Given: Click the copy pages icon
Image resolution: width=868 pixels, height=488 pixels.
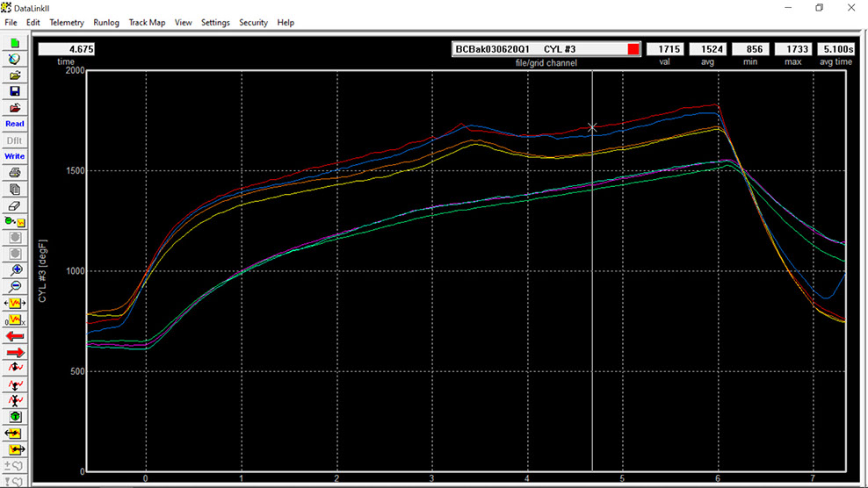Looking at the screenshot, I should (15, 189).
